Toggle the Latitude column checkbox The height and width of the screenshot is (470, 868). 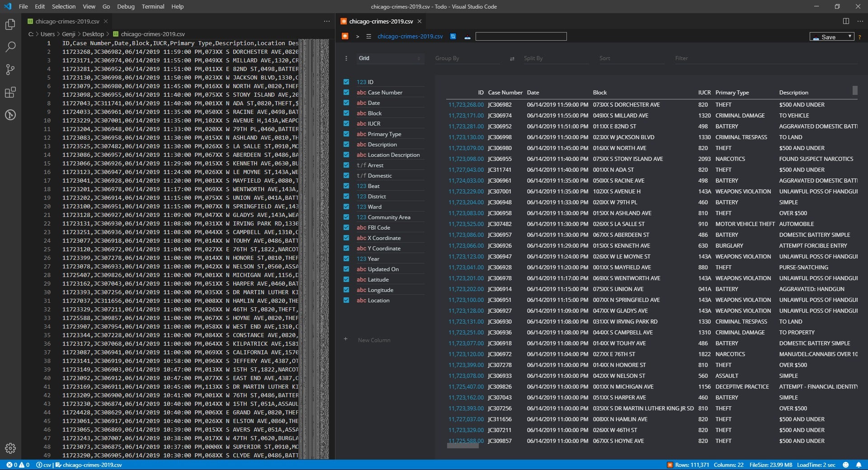click(x=346, y=279)
